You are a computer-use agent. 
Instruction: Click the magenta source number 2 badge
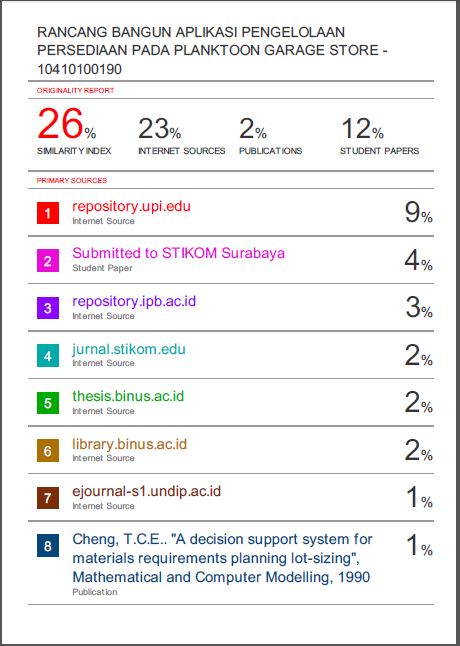pyautogui.click(x=48, y=260)
